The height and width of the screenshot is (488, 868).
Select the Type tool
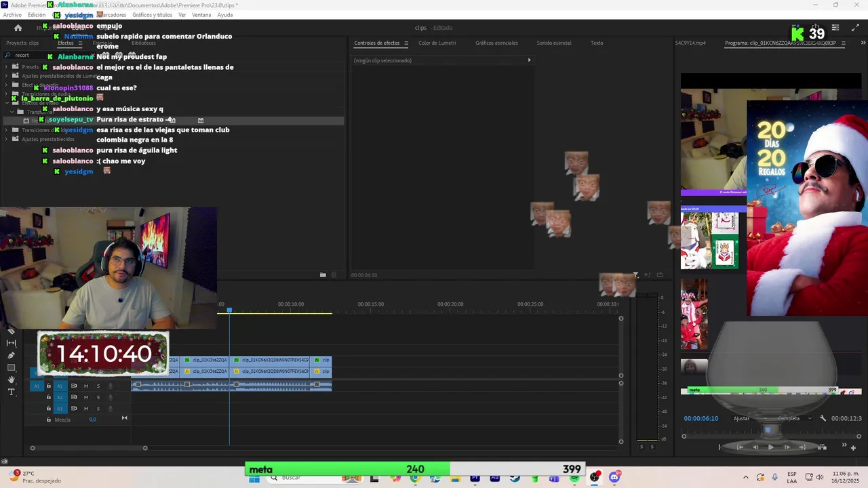pos(11,392)
